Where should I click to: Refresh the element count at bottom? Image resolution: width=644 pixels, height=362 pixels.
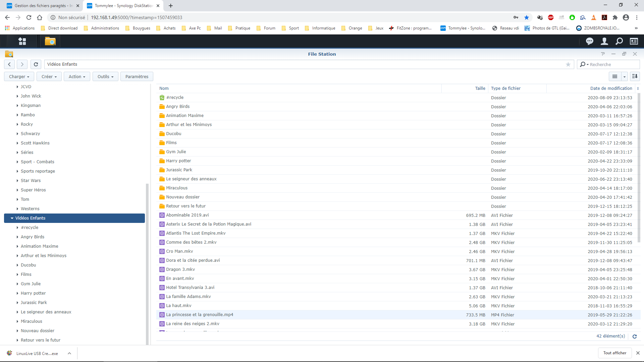634,336
